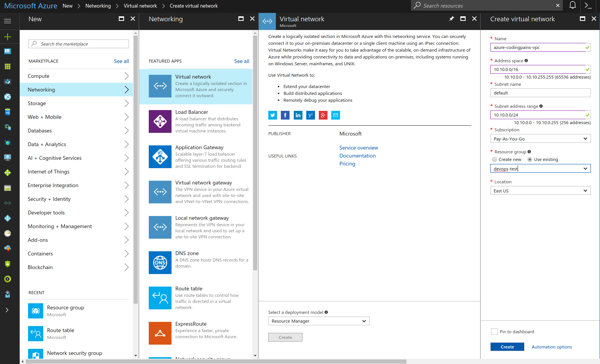The height and width of the screenshot is (364, 600).
Task: Click the Name field azure-codingpains-vpc
Action: click(x=540, y=47)
